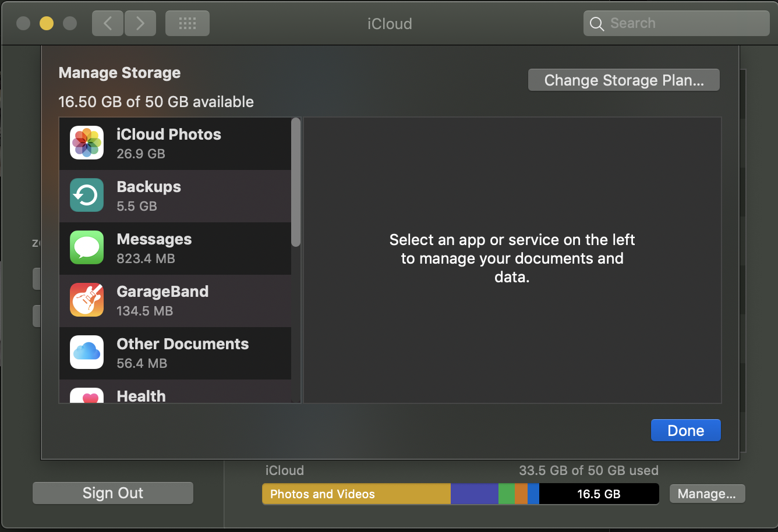Click "16.50 GB of 50 GB available" text
This screenshot has width=778, height=532.
(x=156, y=102)
